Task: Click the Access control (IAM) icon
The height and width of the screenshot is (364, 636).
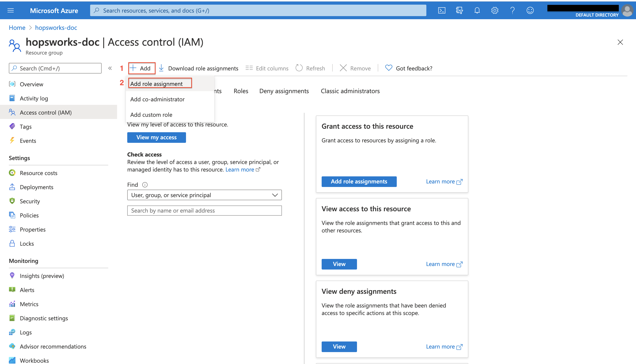Action: point(12,112)
